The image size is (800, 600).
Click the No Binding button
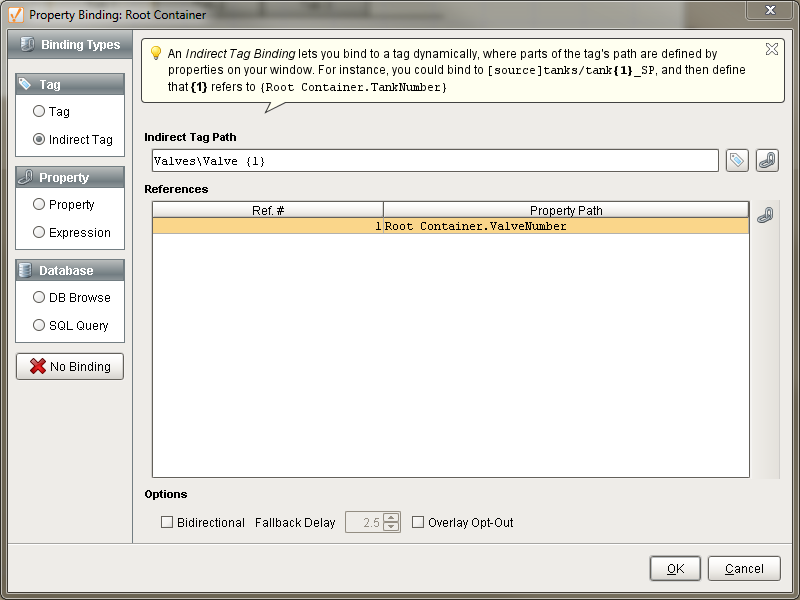click(x=70, y=366)
